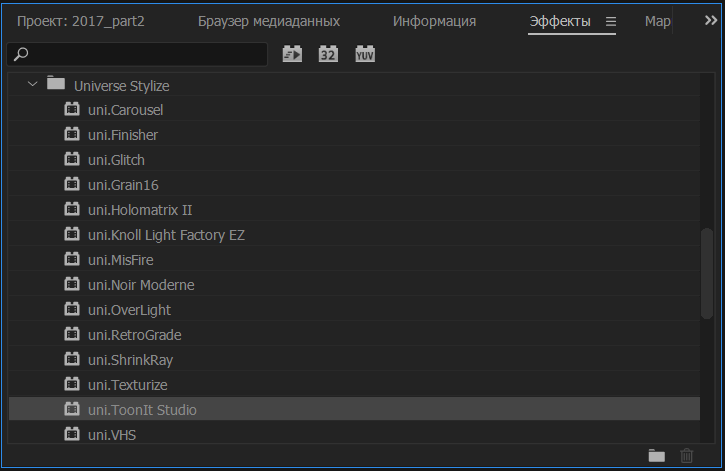Open the Эффекты panel menu

tap(611, 21)
